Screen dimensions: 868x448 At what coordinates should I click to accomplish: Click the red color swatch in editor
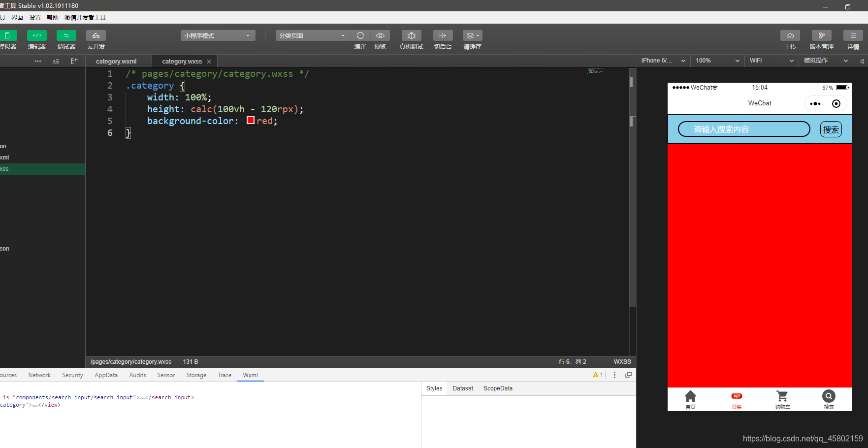(251, 120)
